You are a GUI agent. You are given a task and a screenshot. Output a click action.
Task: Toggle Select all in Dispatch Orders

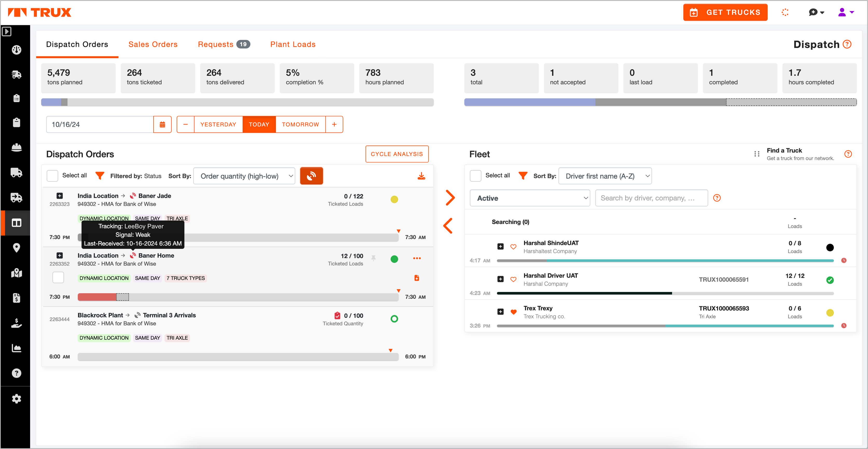pyautogui.click(x=53, y=176)
